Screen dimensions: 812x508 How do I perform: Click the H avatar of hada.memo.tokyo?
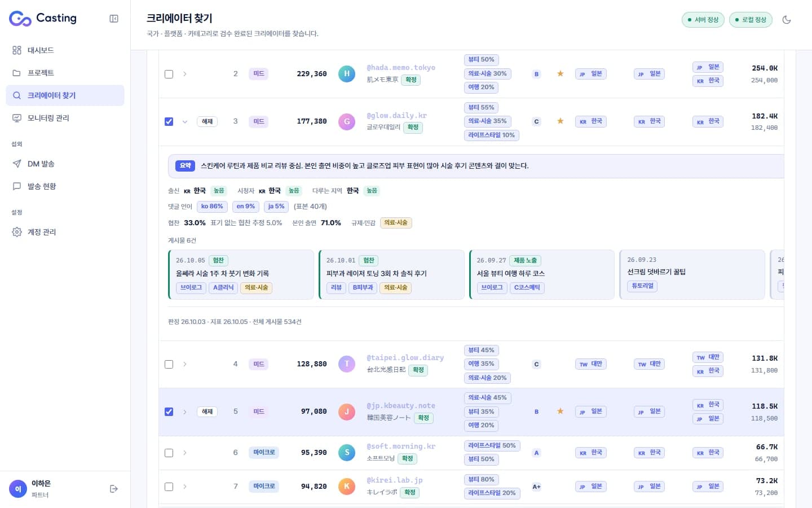[x=347, y=73]
